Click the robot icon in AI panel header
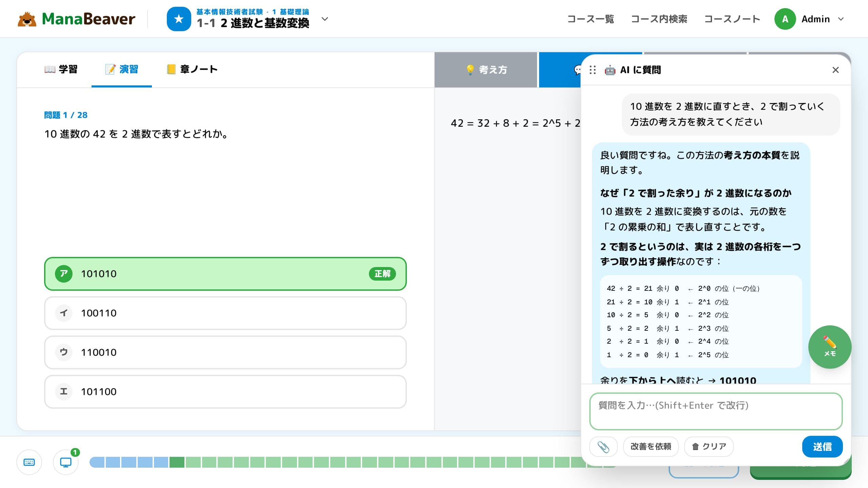The image size is (868, 488). pyautogui.click(x=610, y=70)
